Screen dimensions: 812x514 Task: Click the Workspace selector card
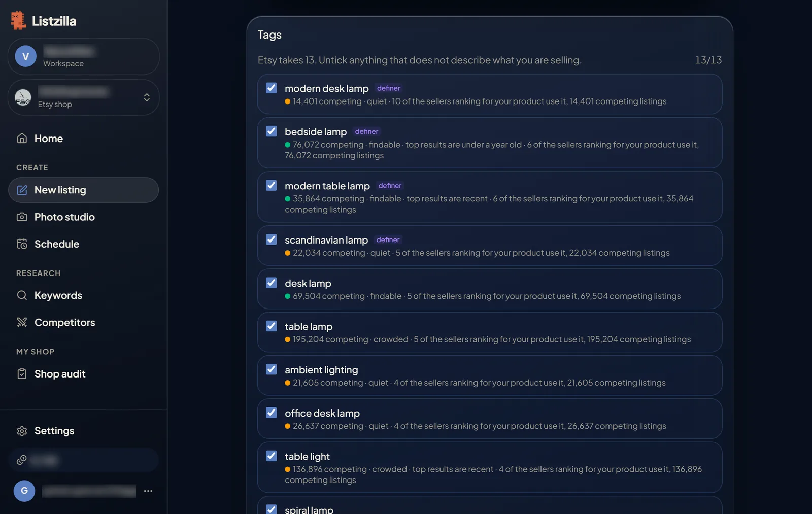[83, 56]
